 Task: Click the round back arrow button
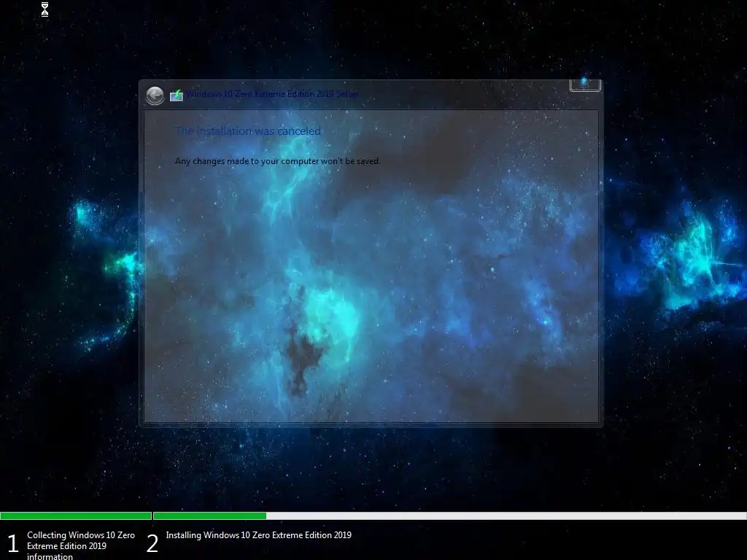(x=155, y=96)
